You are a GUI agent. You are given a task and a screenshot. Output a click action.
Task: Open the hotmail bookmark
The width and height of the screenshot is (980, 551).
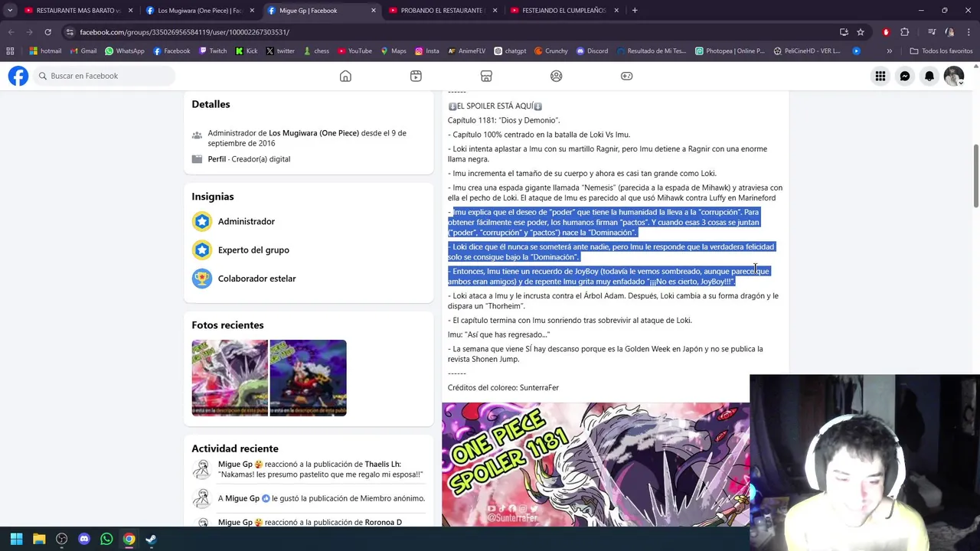(x=45, y=51)
